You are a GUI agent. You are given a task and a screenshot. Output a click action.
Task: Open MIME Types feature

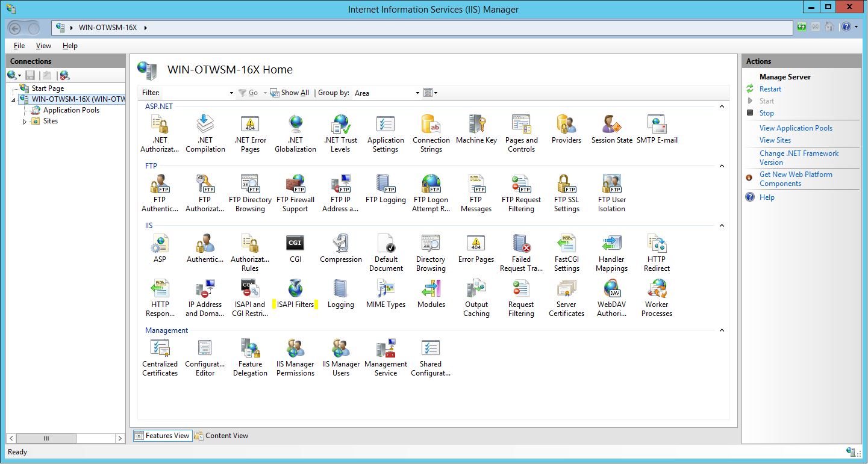point(386,293)
